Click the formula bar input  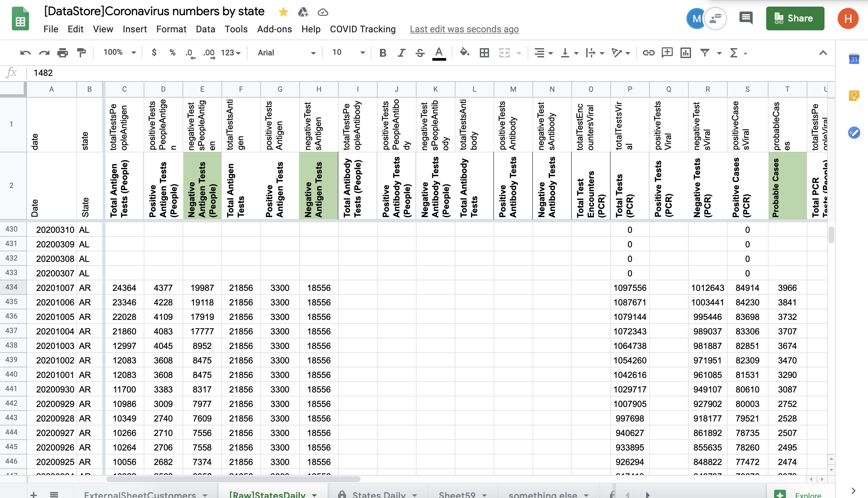point(431,73)
